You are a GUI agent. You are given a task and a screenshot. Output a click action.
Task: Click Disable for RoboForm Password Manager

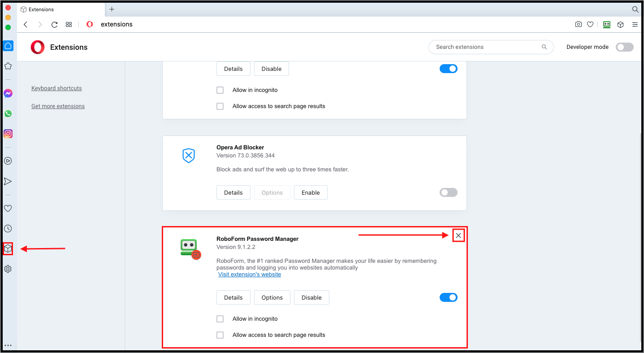pos(311,297)
